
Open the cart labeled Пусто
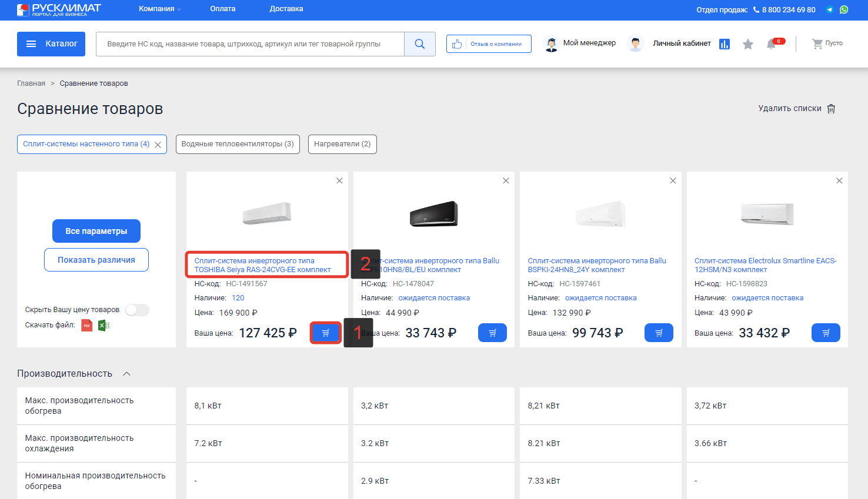click(x=827, y=43)
